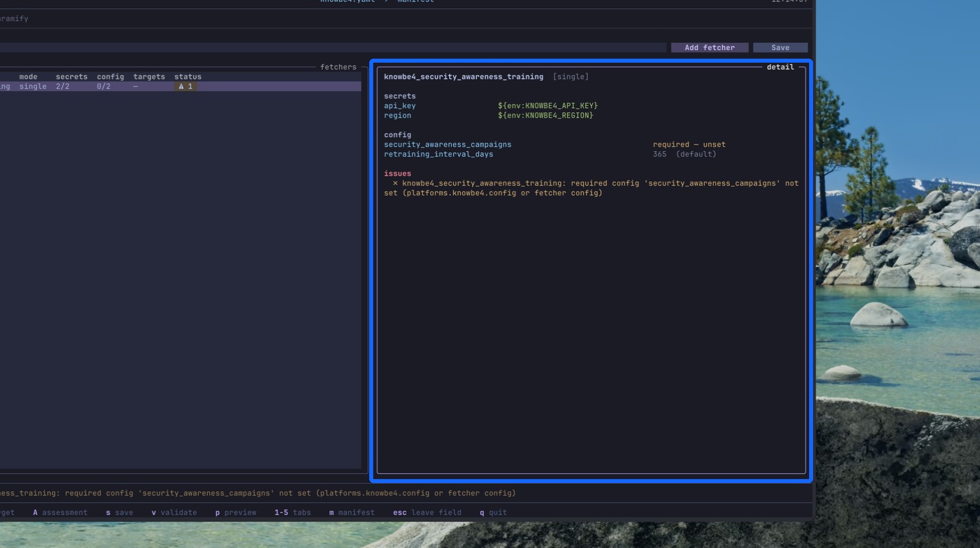Click the '1-5 tabs' shortcut hint
This screenshot has height=548, width=980.
293,513
